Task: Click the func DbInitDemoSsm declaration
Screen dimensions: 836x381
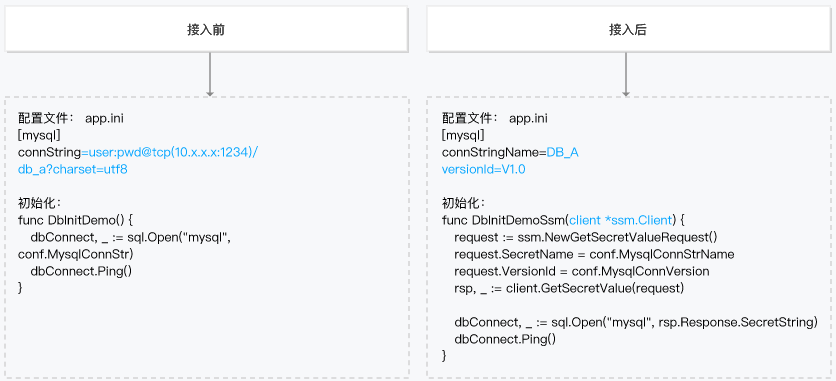Action: [x=567, y=220]
